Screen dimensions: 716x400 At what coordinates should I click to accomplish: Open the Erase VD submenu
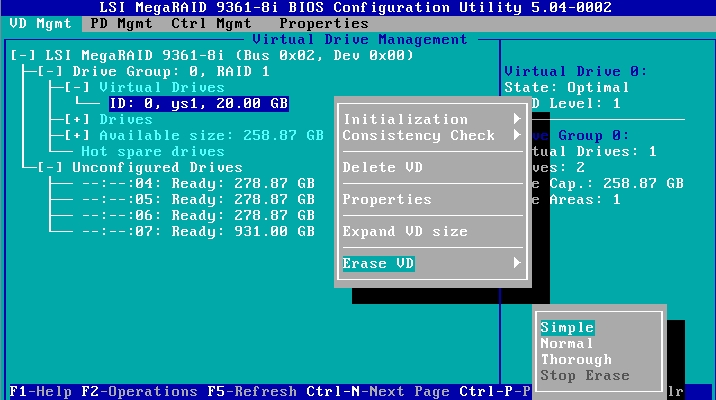coord(378,263)
